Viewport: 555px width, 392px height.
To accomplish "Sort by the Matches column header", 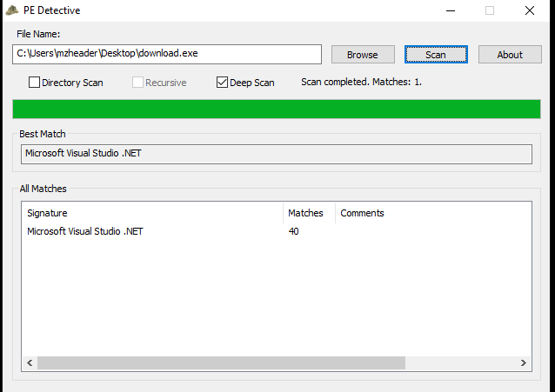I will click(309, 213).
